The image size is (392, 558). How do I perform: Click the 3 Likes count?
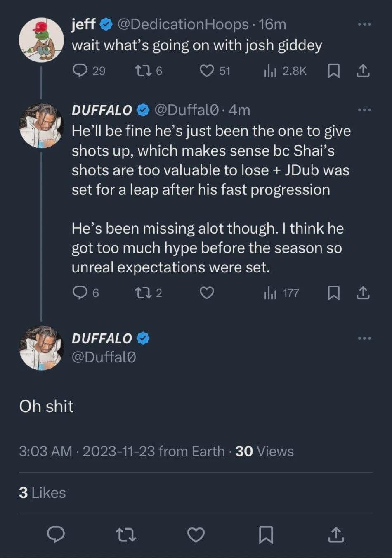(x=43, y=492)
